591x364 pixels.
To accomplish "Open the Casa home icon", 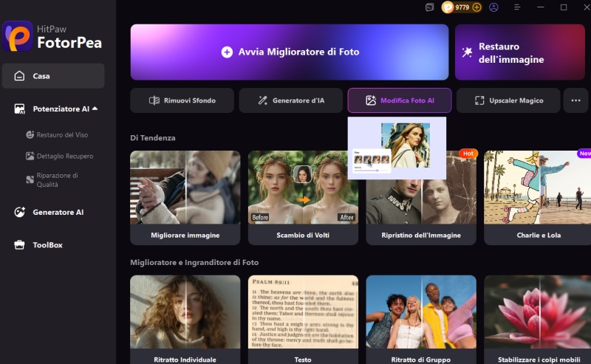I will 19,76.
